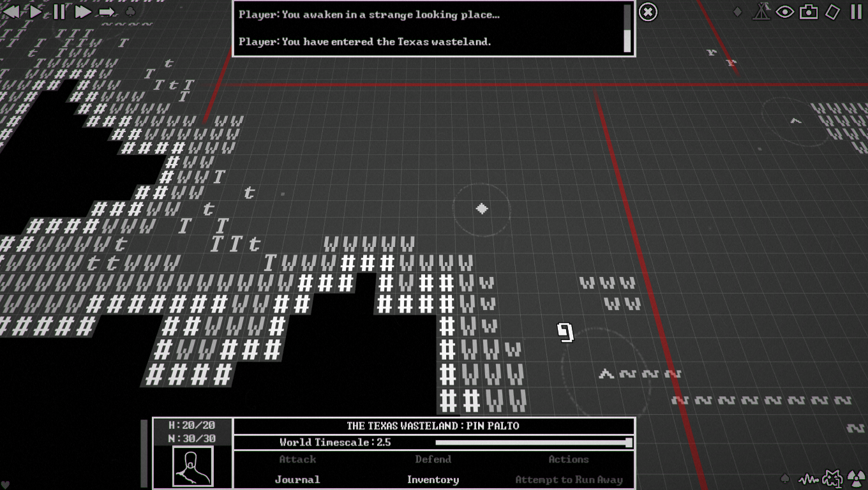Click the radiation hazard icon

(x=856, y=479)
